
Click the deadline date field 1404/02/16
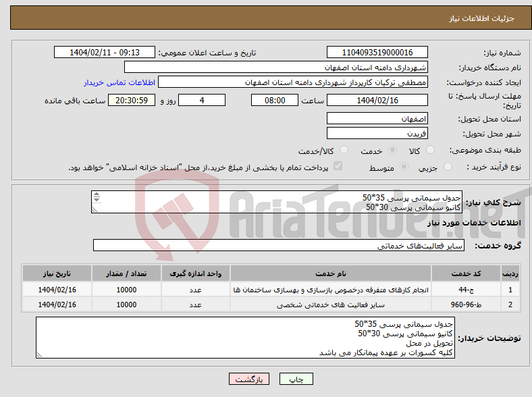(377, 100)
